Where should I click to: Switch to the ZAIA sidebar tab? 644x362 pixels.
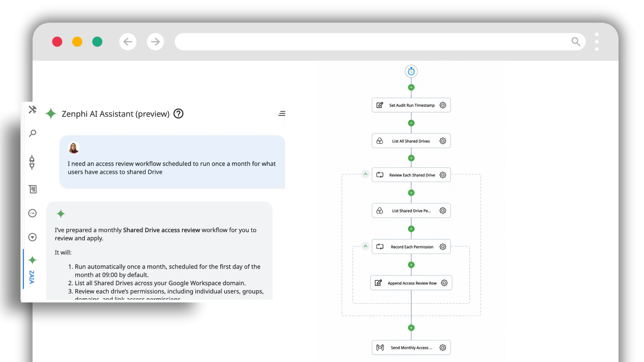[32, 269]
